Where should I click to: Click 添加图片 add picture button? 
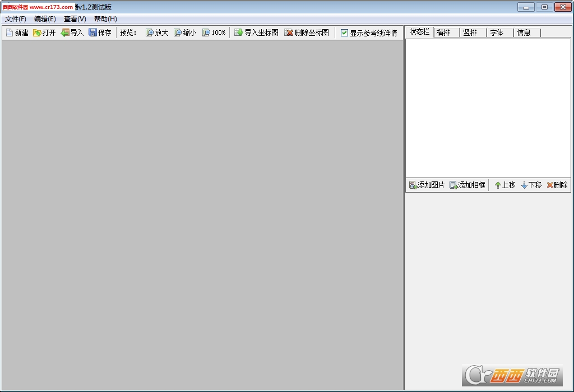(427, 185)
